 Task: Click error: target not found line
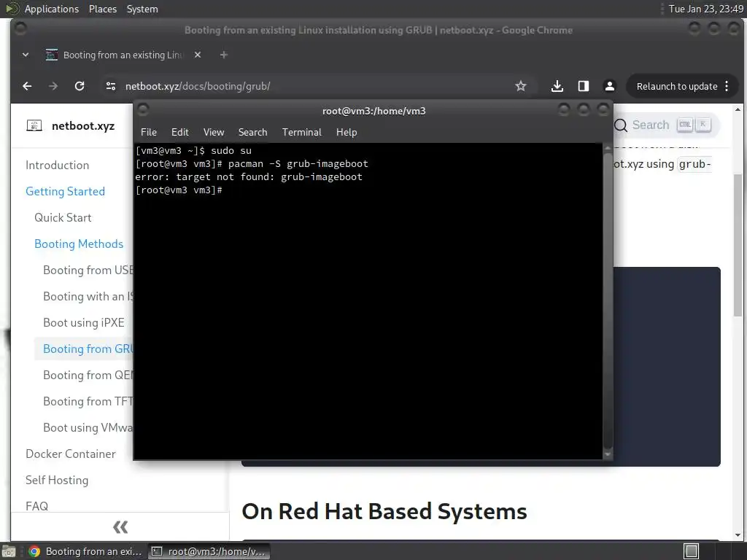click(249, 176)
